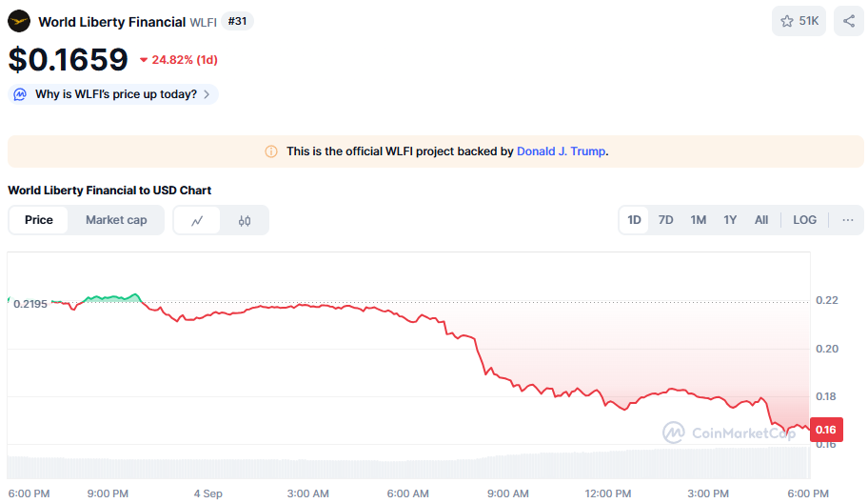This screenshot has width=868, height=503.
Task: Expand the chevron next to WLFI price question
Action: pyautogui.click(x=207, y=94)
